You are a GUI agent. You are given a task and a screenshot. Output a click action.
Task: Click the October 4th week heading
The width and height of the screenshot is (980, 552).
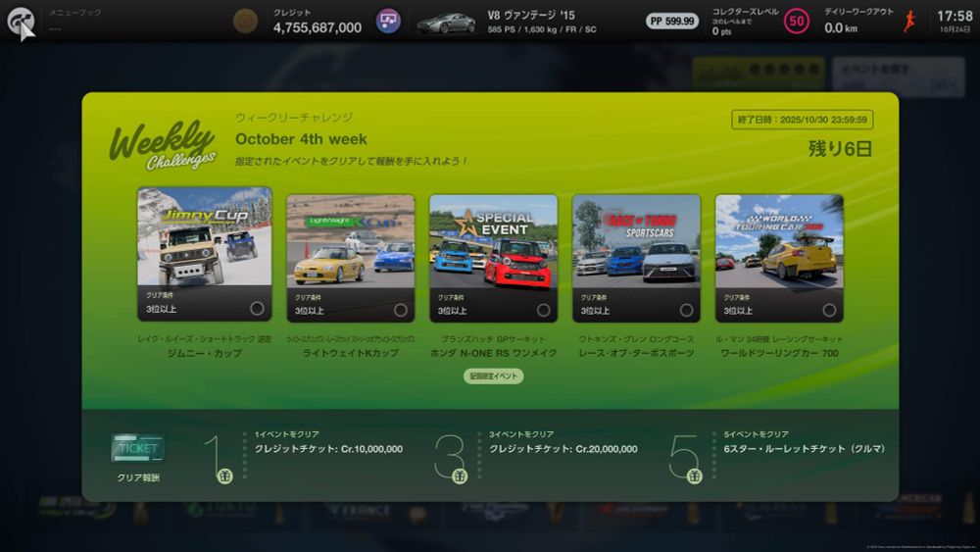click(301, 139)
